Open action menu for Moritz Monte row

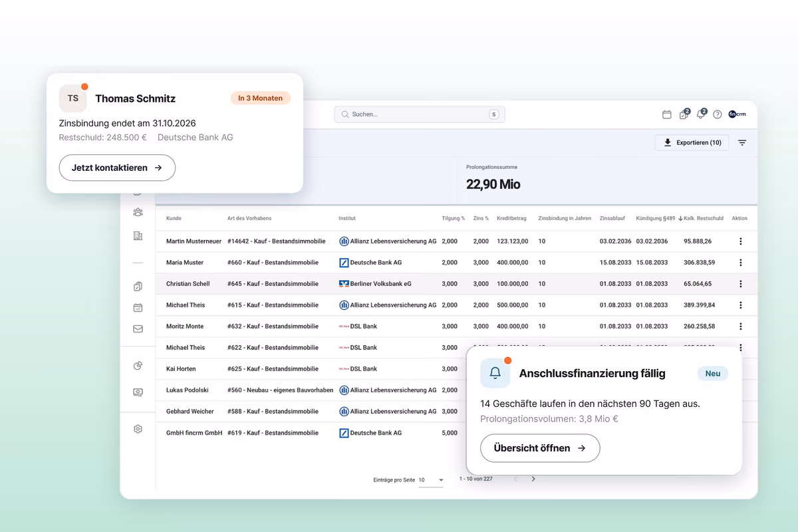(741, 327)
